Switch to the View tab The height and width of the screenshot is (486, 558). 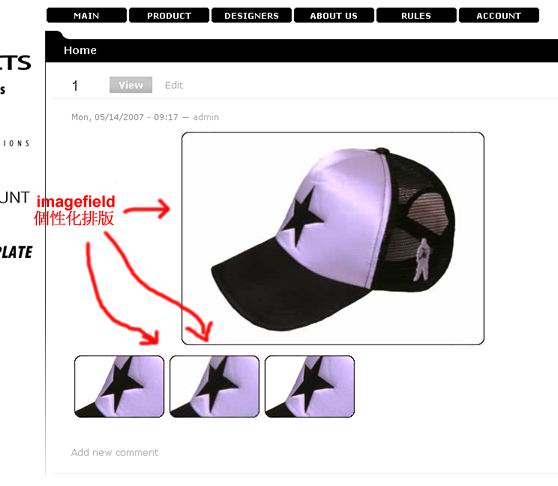[x=131, y=85]
